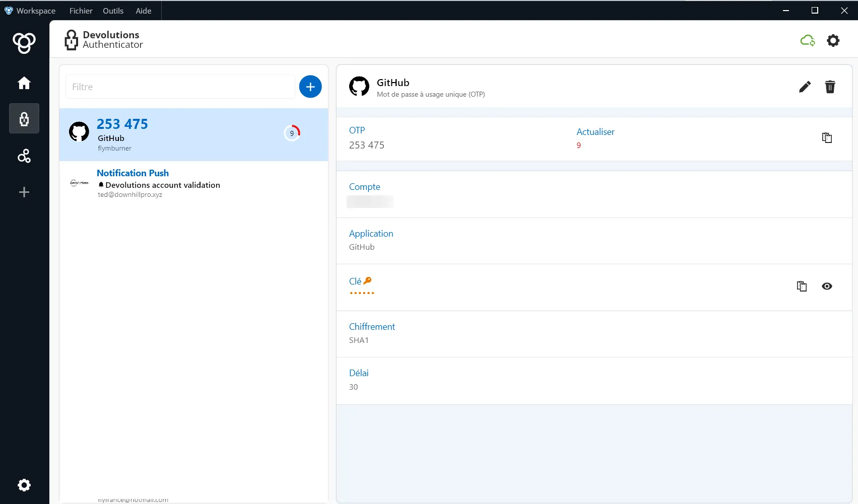Click the GitHub value under Application
Screen dimensions: 858x504
click(x=362, y=247)
